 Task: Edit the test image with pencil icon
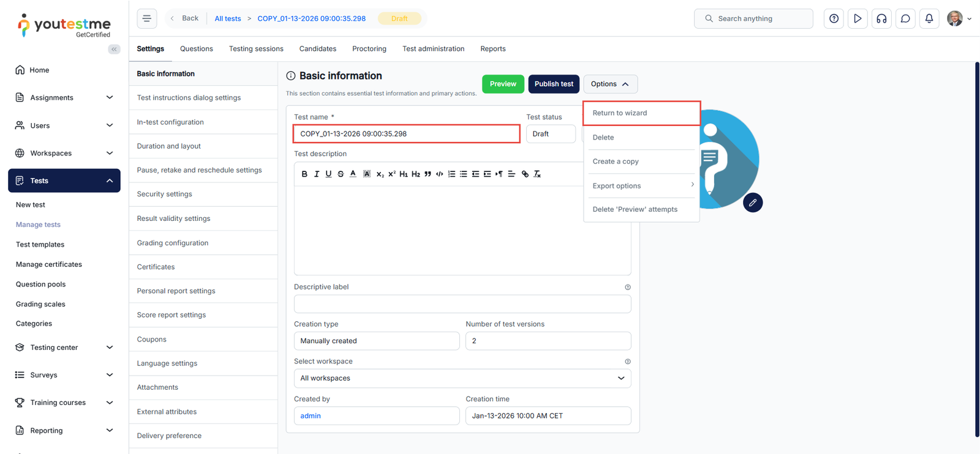753,203
